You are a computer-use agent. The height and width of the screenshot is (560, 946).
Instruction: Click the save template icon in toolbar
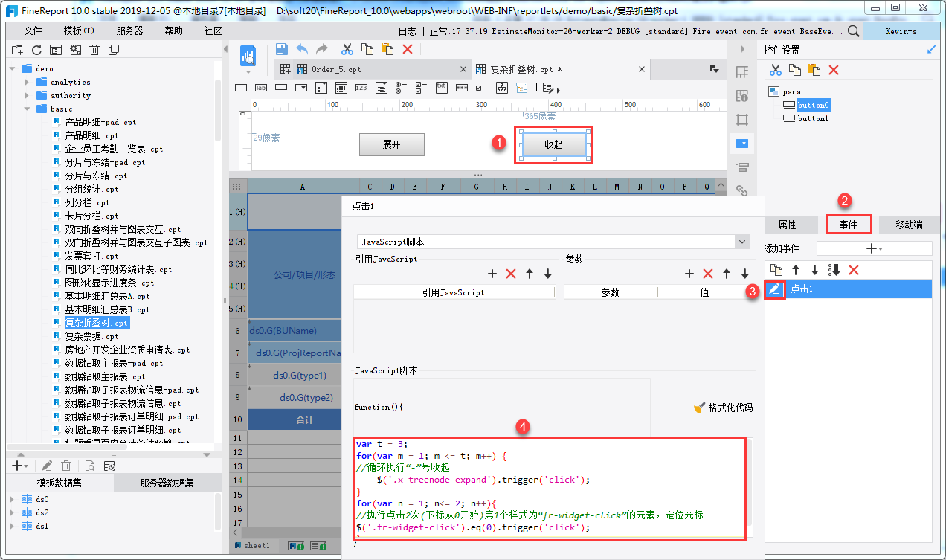coord(281,49)
